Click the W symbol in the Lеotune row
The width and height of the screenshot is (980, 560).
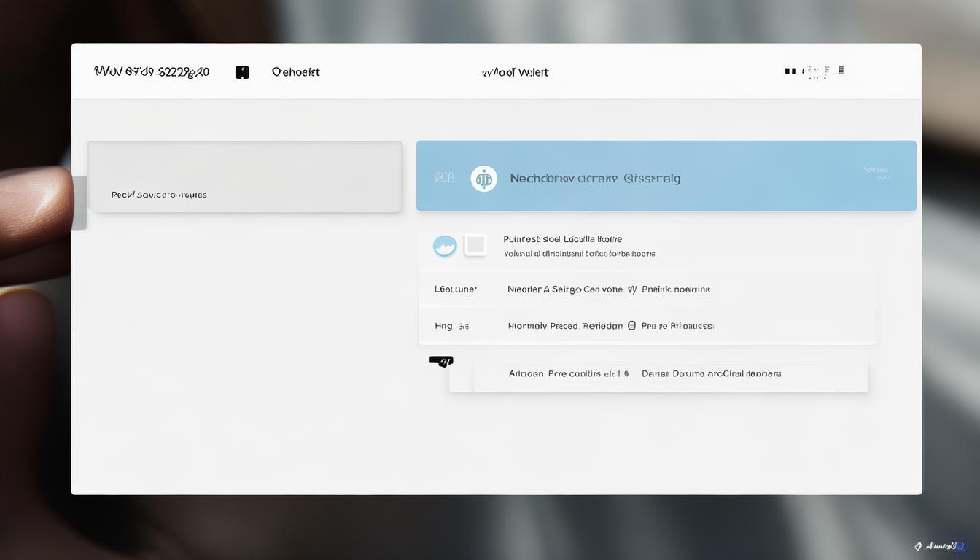631,289
